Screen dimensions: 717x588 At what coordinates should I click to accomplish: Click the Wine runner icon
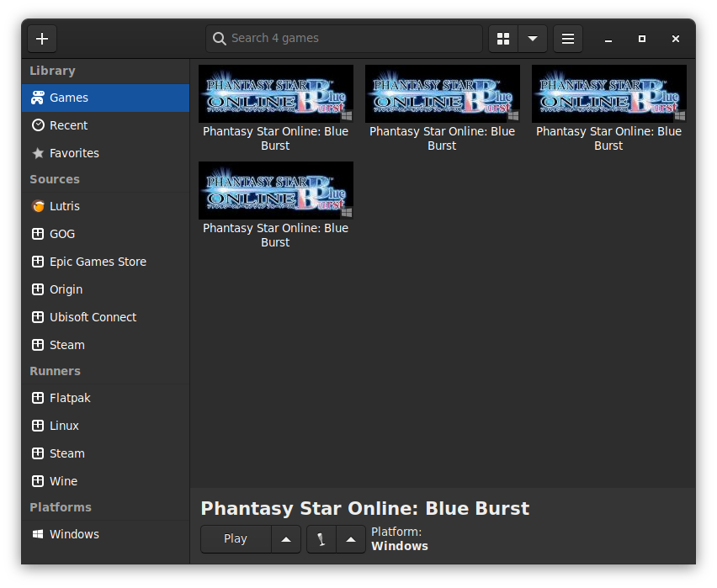(38, 481)
